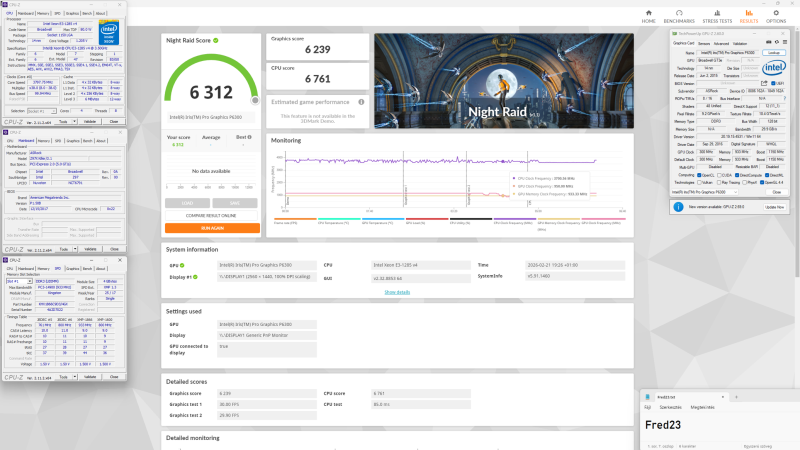Open the 3DMark Home section
Viewport: 800px width, 450px height.
click(x=648, y=16)
